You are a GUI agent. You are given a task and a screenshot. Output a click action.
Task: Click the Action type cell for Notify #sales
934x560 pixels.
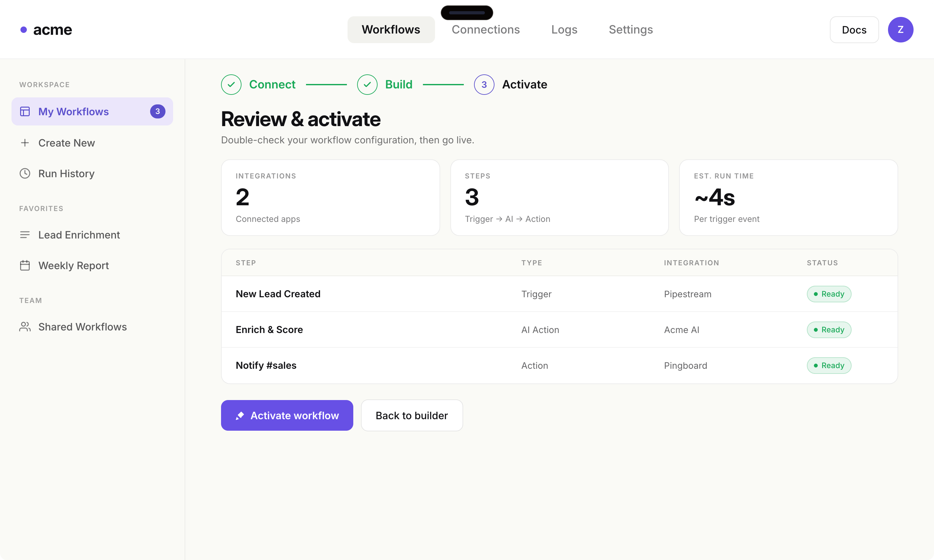pos(534,366)
